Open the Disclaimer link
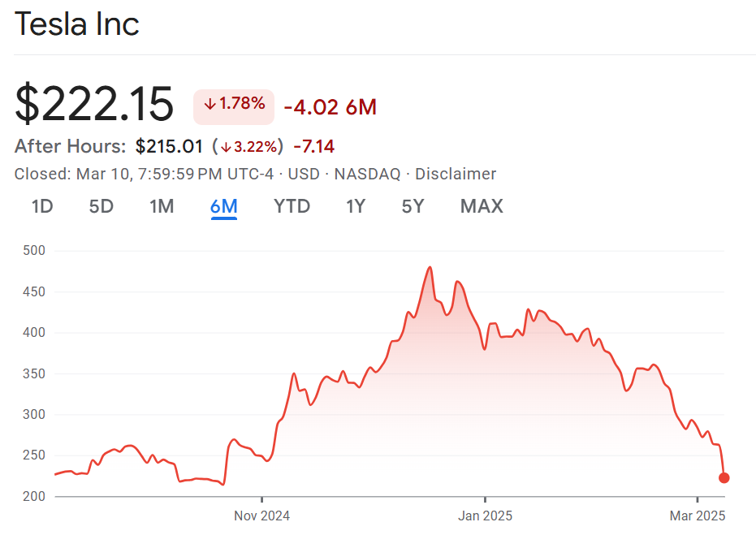 pos(456,174)
